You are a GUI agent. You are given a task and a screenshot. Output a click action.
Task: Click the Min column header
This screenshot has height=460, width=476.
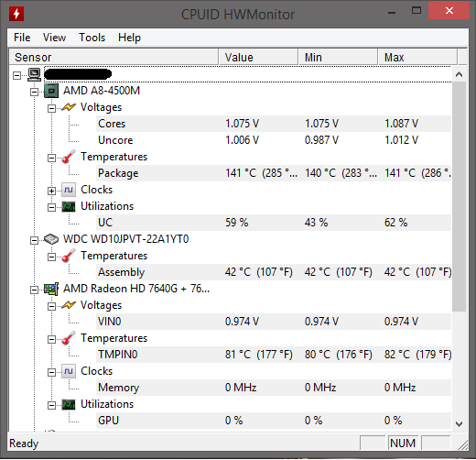click(338, 57)
